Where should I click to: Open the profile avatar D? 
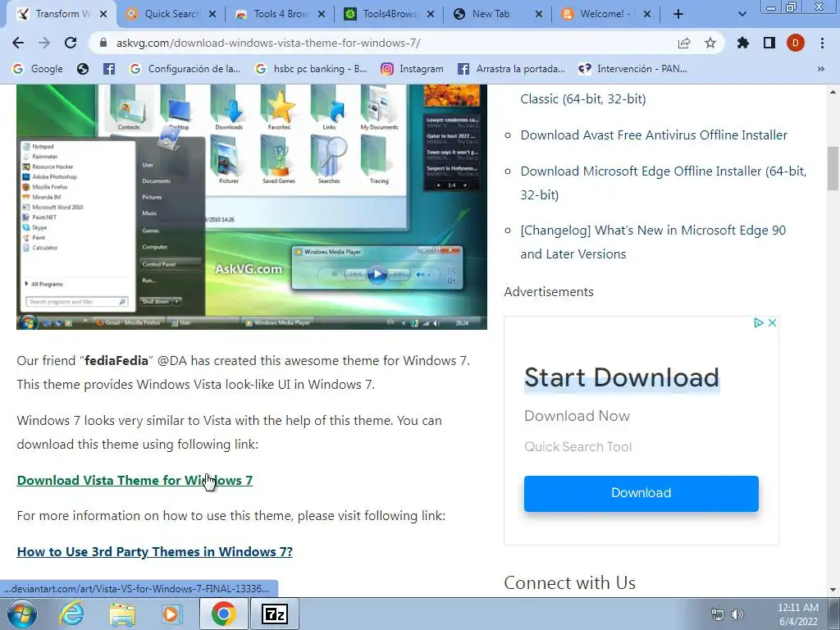(x=796, y=43)
